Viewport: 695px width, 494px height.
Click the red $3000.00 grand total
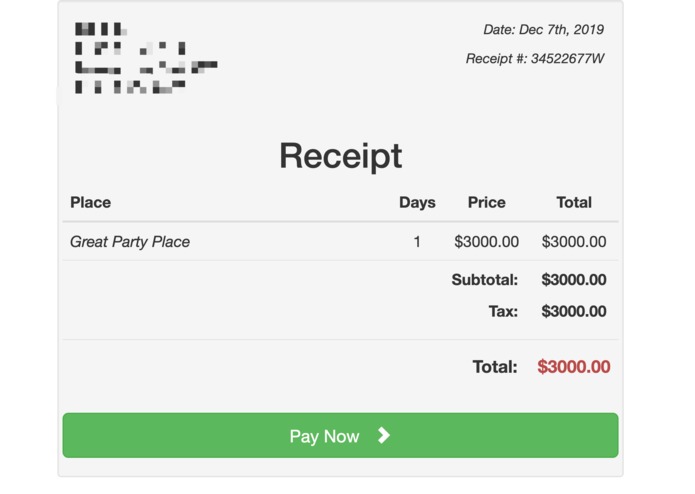click(x=574, y=367)
